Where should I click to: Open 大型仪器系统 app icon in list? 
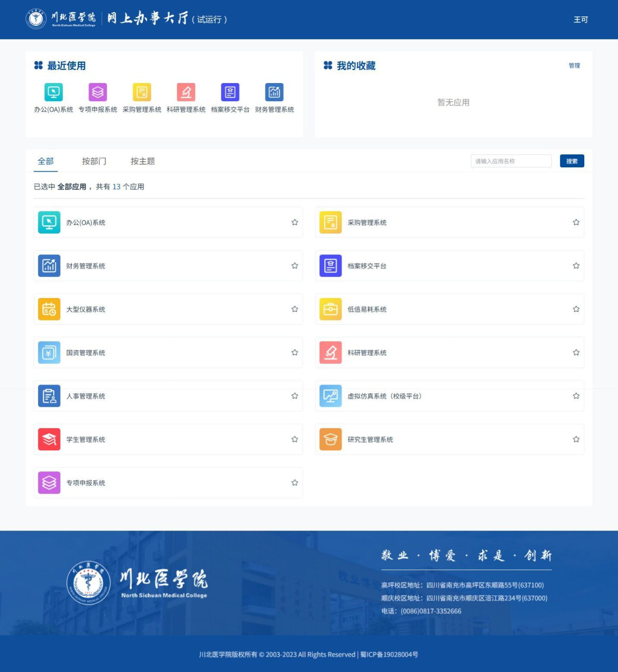click(49, 309)
